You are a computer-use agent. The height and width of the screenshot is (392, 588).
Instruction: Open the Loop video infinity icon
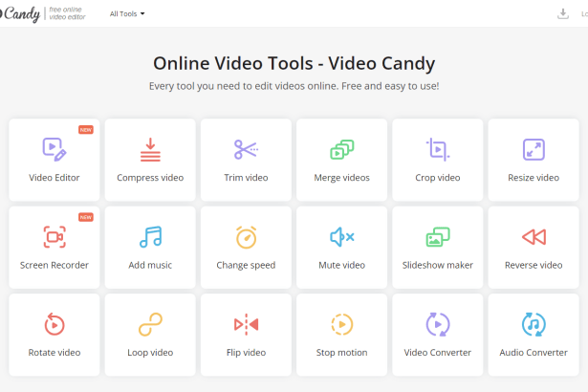[150, 324]
